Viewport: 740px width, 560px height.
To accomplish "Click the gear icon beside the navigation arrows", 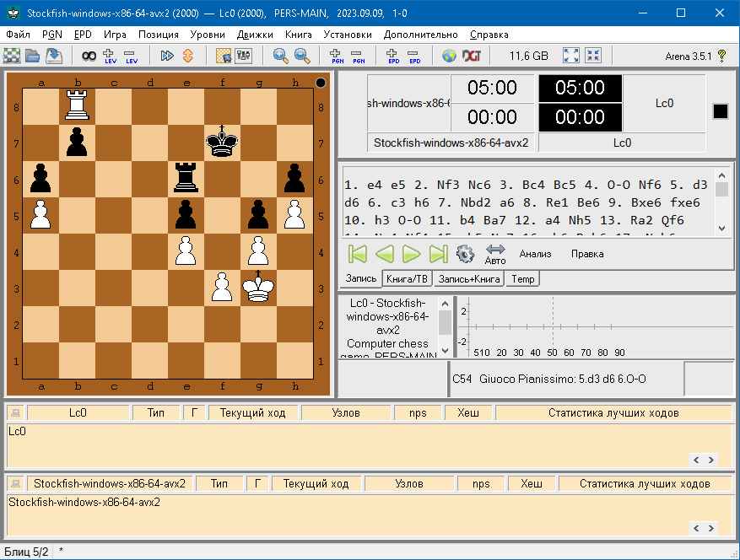I will (x=465, y=254).
